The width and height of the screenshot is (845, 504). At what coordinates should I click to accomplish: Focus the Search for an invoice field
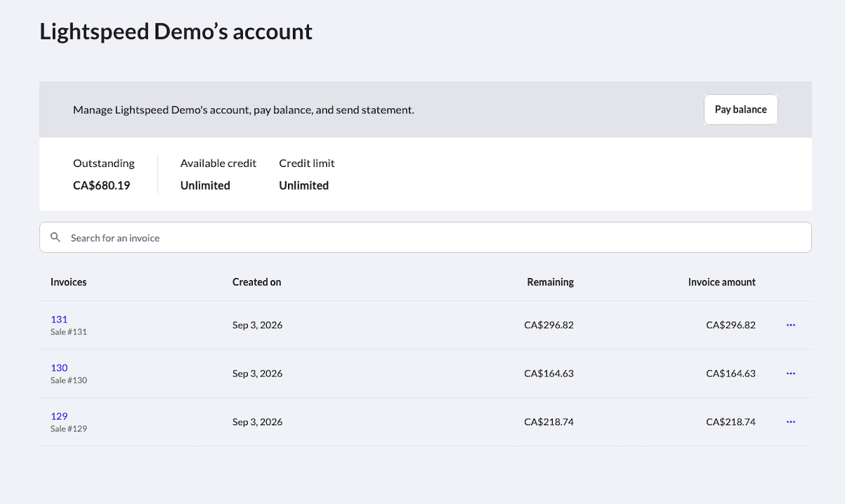pos(425,238)
